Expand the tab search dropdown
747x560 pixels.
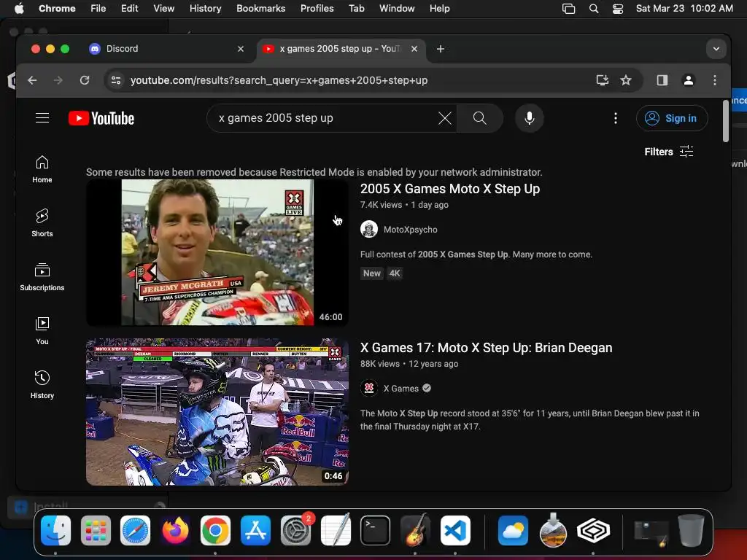(x=716, y=49)
